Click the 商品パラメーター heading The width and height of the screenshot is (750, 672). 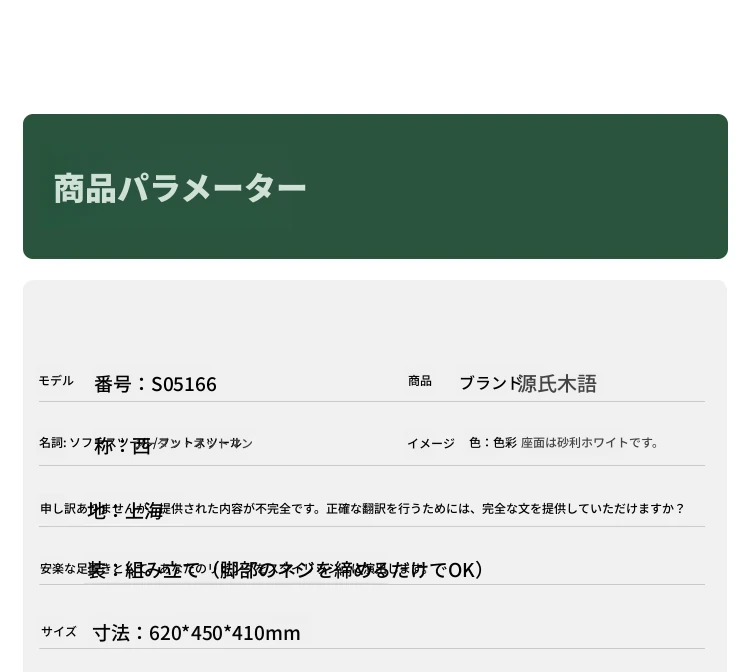point(180,188)
